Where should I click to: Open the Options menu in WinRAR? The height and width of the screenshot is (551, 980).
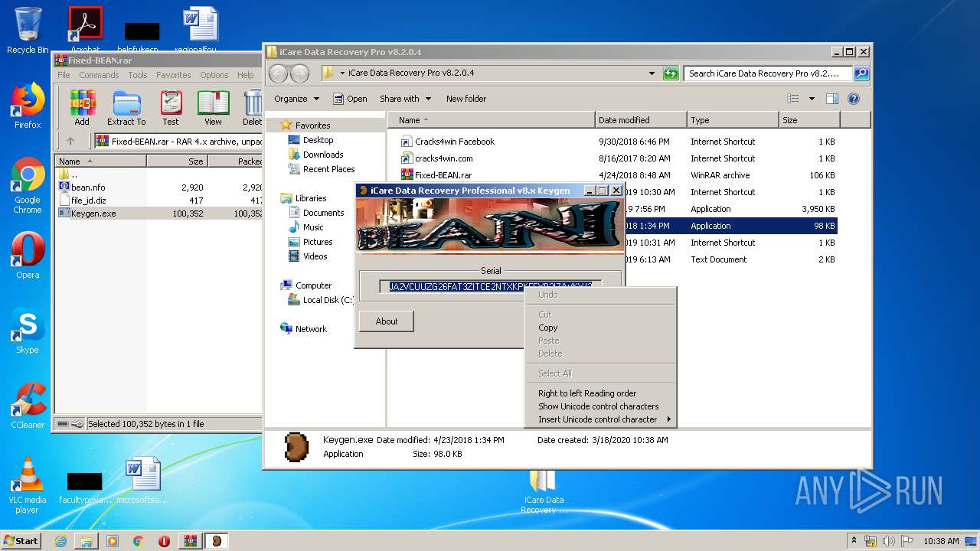214,75
